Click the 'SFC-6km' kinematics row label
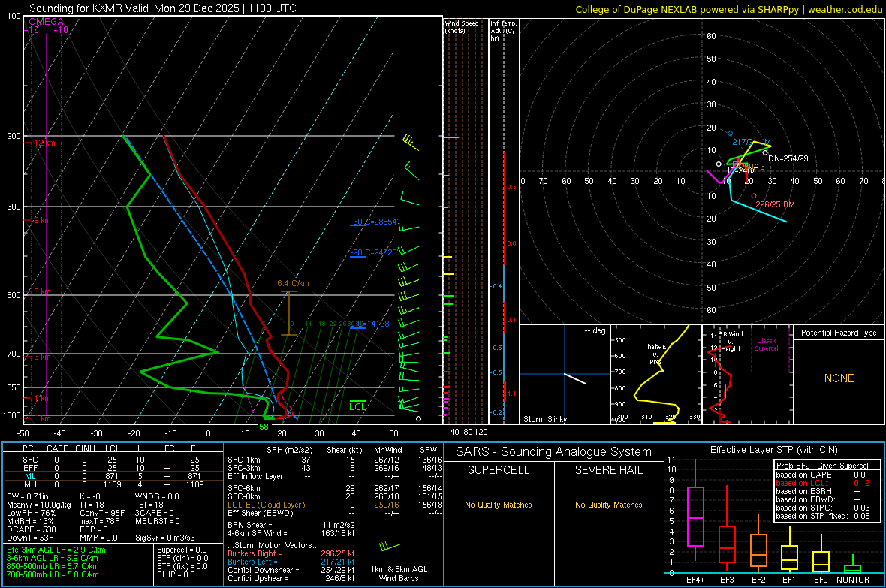 244,488
